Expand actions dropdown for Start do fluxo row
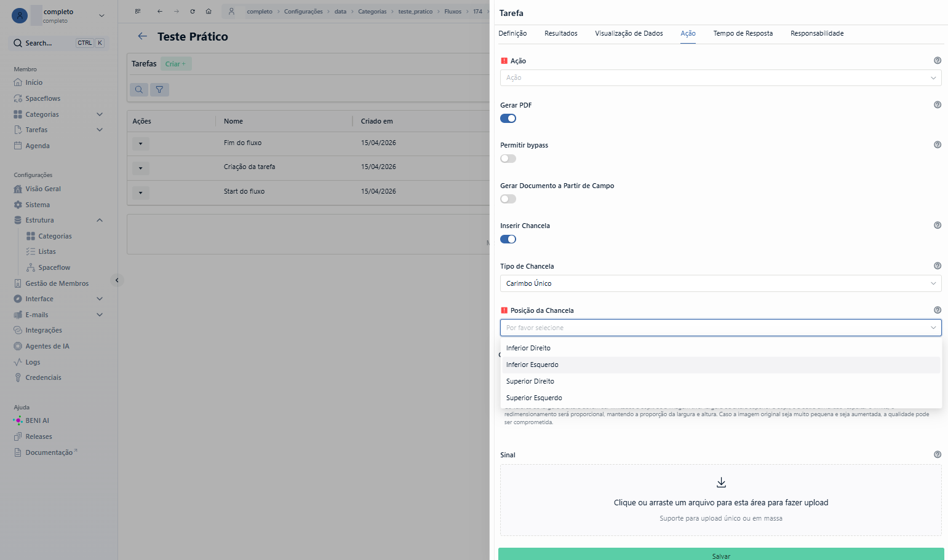Image resolution: width=948 pixels, height=560 pixels. 140,193
